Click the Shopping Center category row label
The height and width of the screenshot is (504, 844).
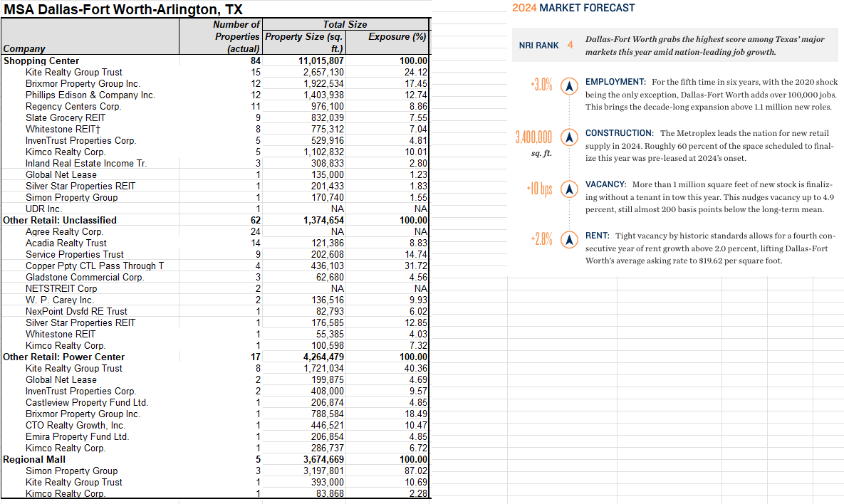click(41, 61)
